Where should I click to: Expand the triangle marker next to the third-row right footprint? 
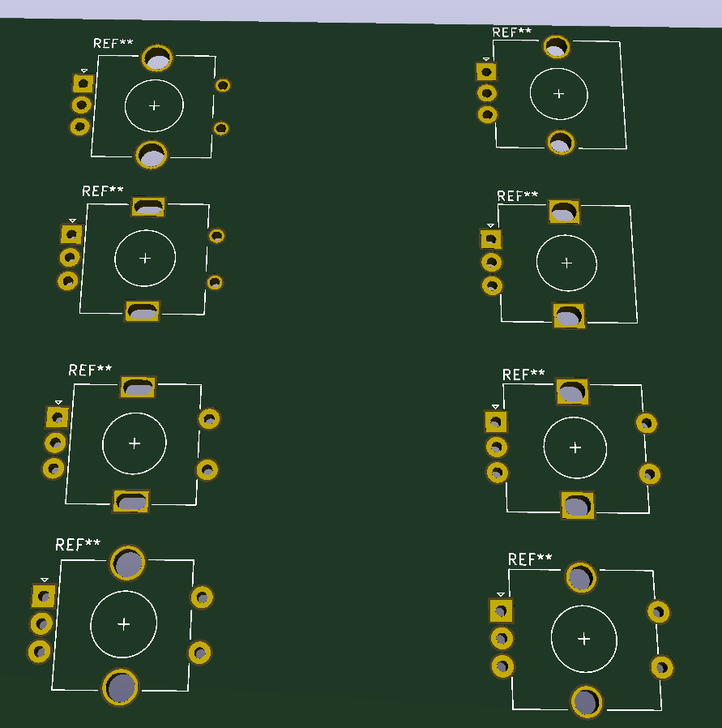(495, 408)
